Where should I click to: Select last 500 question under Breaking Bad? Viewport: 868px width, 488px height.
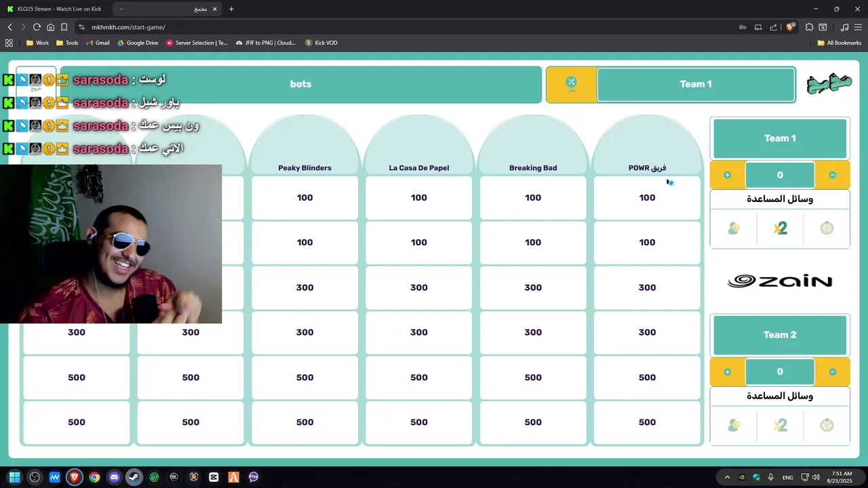point(533,422)
